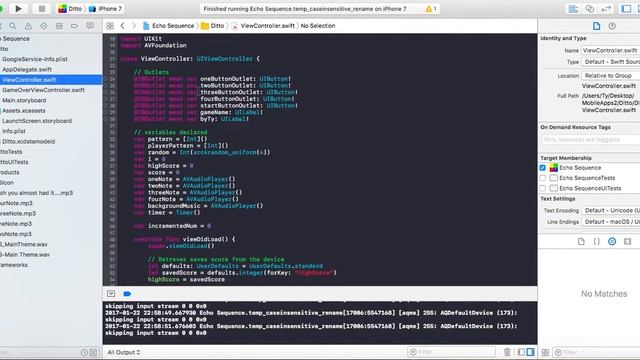
Task: Show recent files filter clock icon
Action: (84, 352)
